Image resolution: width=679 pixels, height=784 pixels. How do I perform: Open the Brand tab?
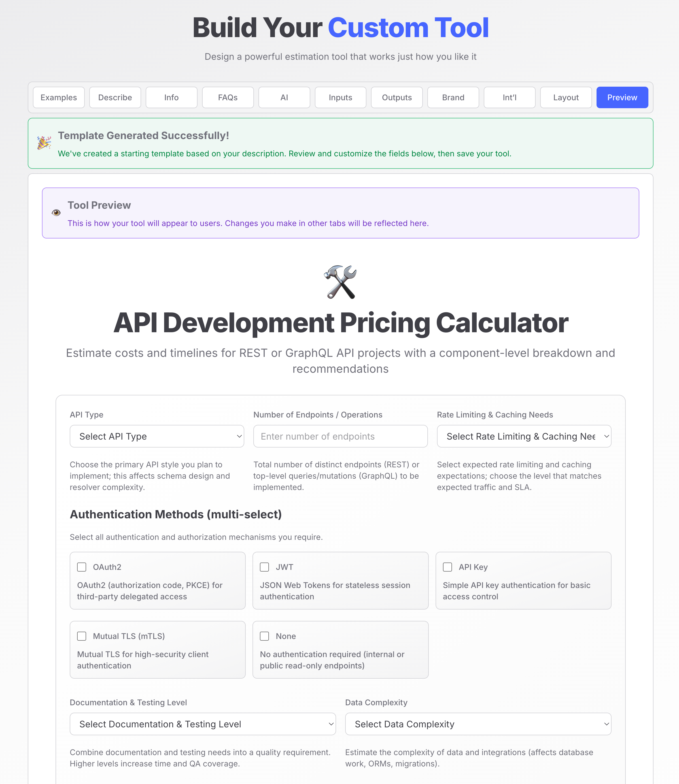453,97
